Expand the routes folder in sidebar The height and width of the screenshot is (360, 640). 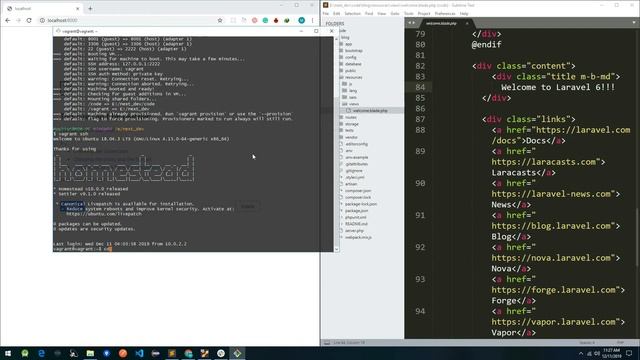(351, 118)
